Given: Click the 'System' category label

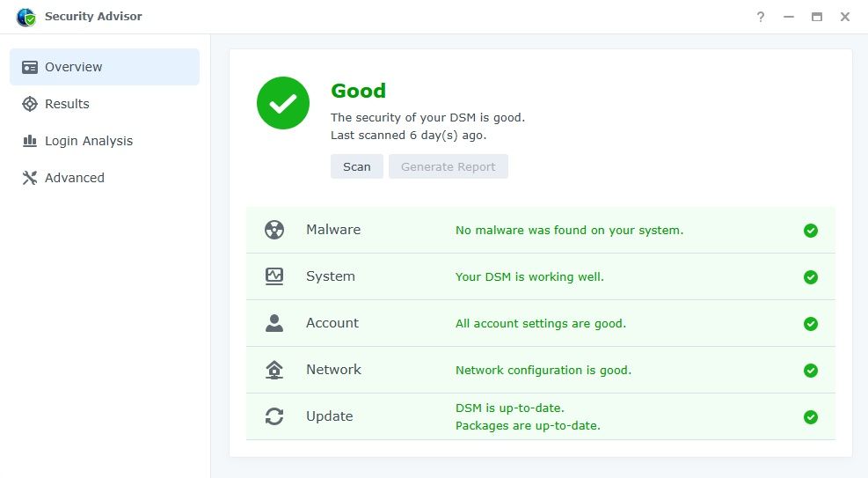Looking at the screenshot, I should 331,276.
